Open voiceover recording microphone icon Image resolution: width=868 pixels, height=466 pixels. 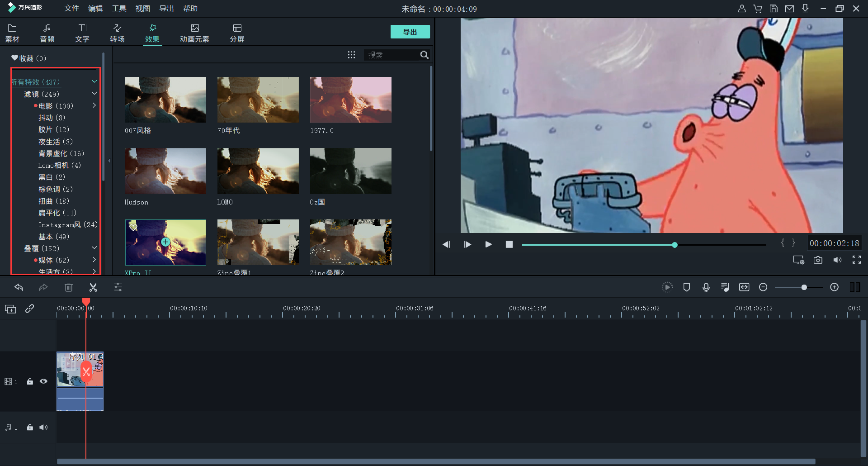click(706, 287)
